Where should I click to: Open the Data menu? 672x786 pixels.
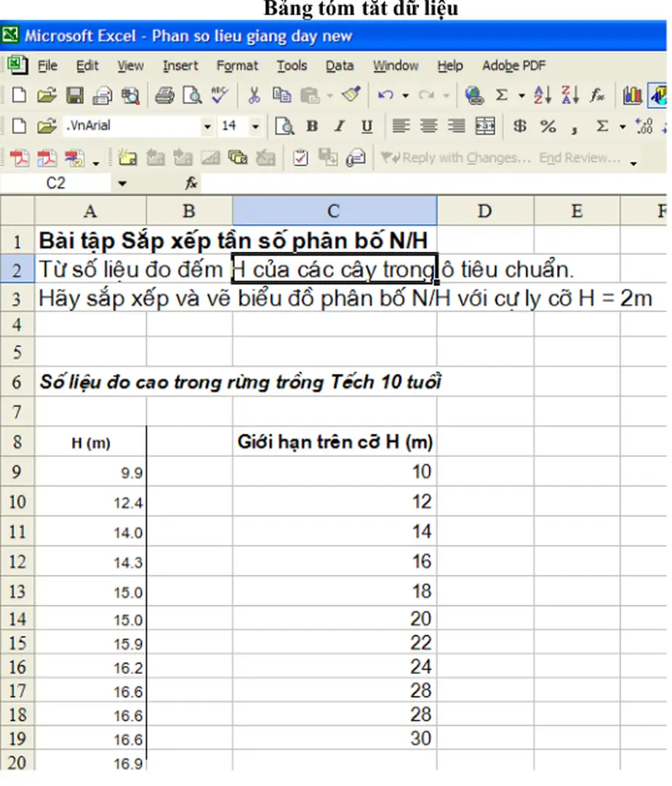coord(339,65)
